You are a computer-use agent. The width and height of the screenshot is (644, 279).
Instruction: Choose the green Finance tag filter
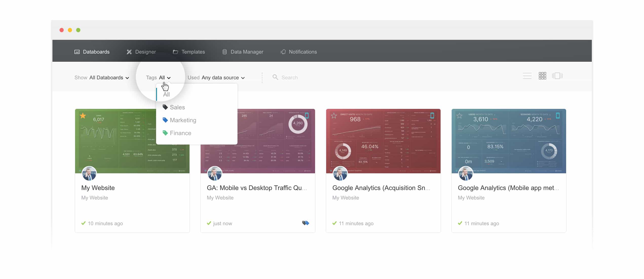pos(180,133)
